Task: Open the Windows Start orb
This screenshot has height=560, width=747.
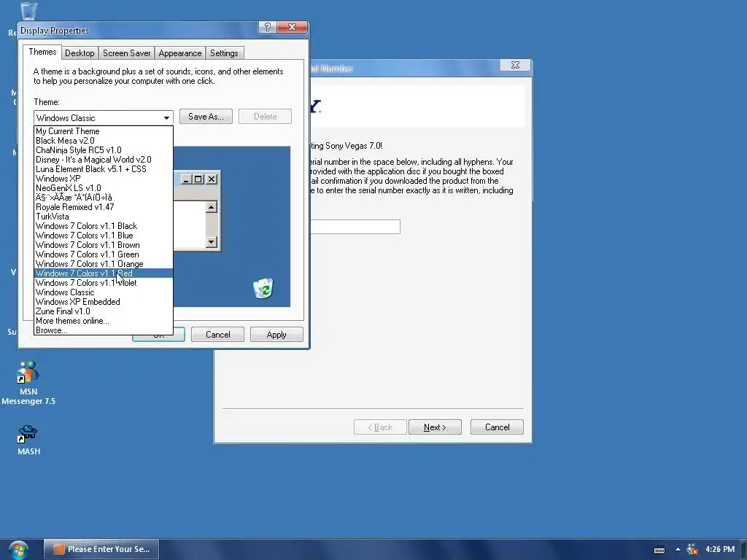Action: tap(18, 550)
